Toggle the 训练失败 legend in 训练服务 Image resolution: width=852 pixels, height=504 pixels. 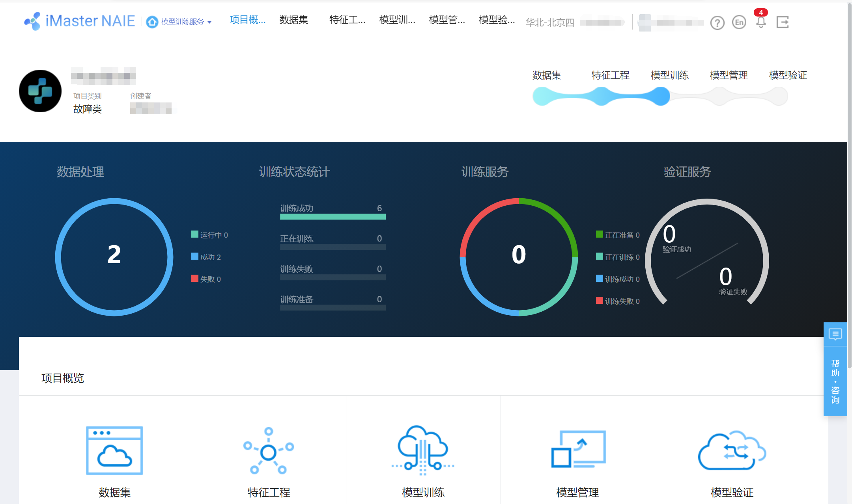point(617,301)
